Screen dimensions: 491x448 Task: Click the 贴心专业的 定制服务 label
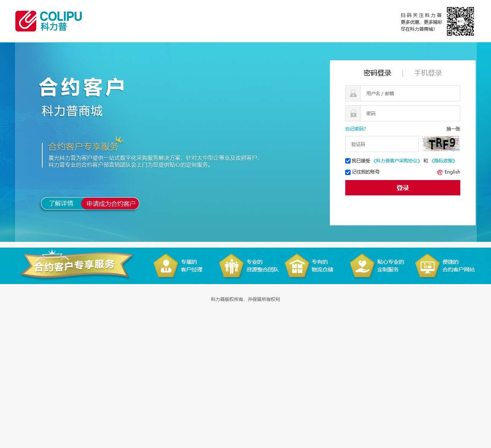pyautogui.click(x=390, y=266)
